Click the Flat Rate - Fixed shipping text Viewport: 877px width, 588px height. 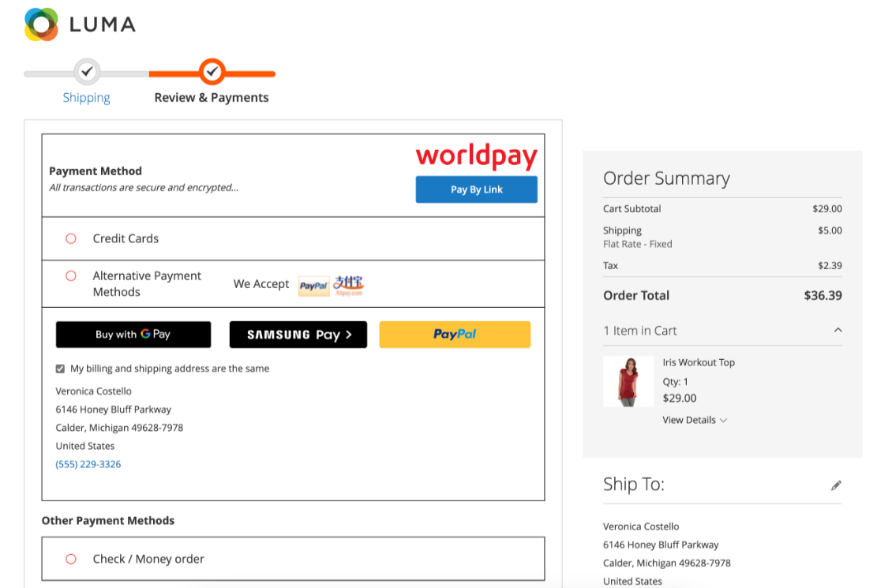(638, 244)
